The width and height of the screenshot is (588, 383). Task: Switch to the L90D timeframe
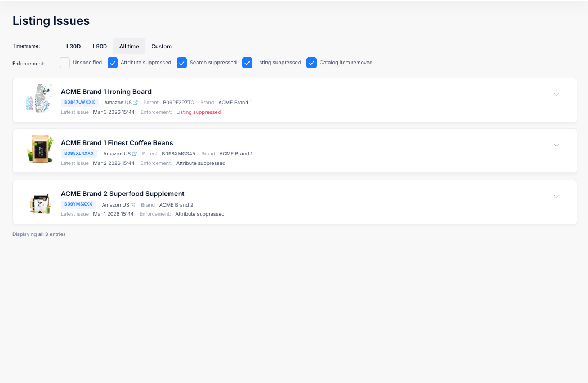coord(100,46)
